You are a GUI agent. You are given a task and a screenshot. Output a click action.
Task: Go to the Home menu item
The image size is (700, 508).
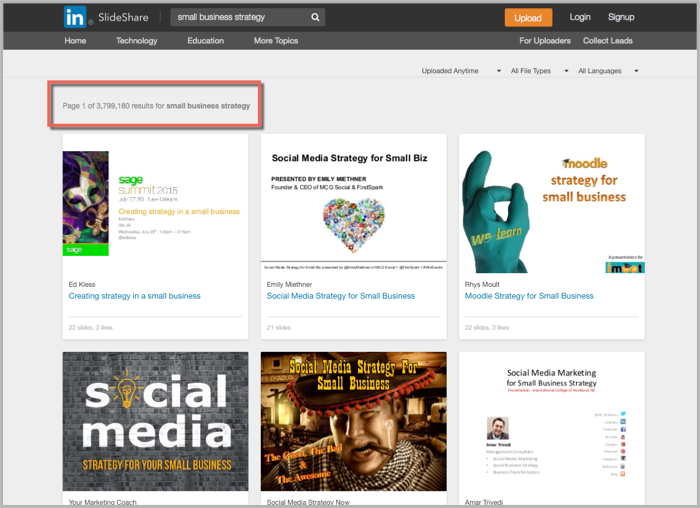tap(75, 41)
